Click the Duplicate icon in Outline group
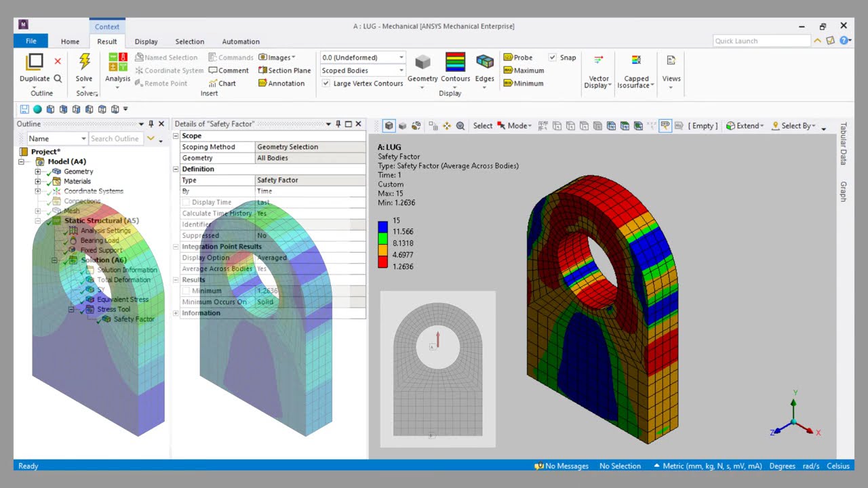Viewport: 868px width, 488px height. 35,62
